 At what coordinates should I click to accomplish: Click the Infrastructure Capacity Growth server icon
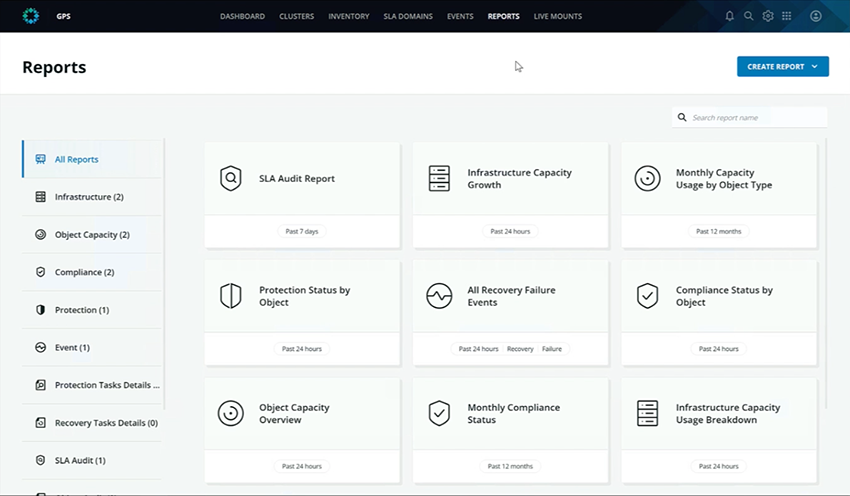439,178
